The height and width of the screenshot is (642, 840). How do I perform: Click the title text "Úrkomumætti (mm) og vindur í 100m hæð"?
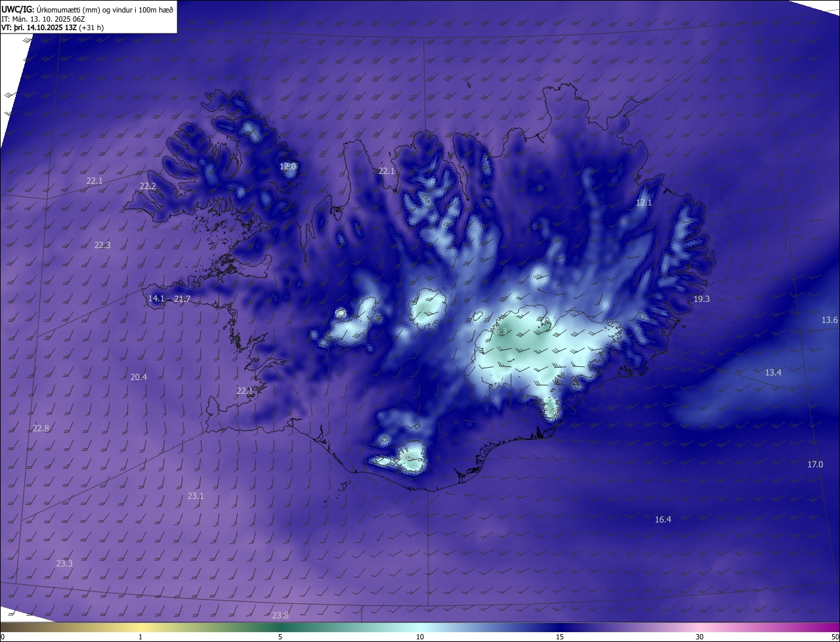click(x=105, y=9)
